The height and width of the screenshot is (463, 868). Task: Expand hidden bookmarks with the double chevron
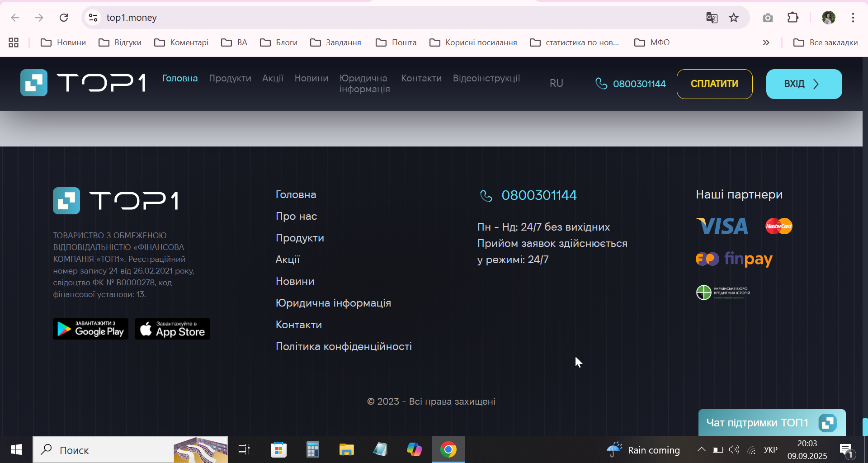point(766,43)
